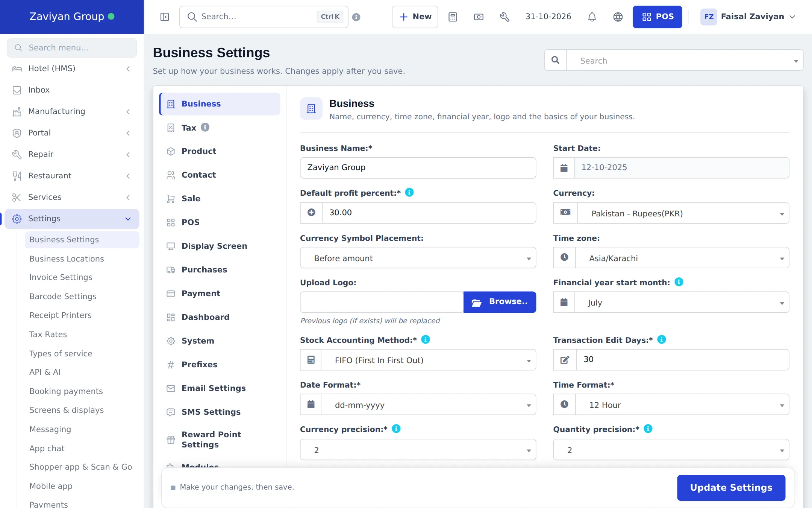Switch to the Tax settings tab
Viewport: 812px width, 508px height.
(220, 128)
